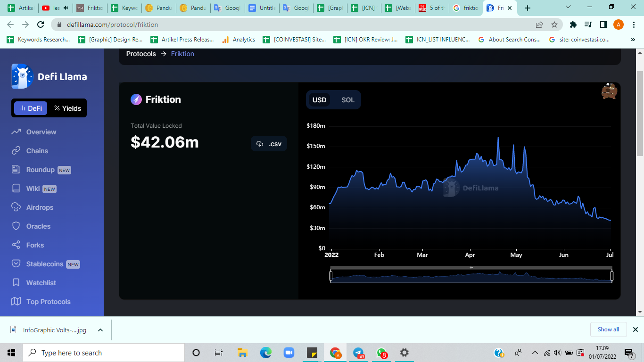
Task: Click the Watchlist bookmark icon
Action: point(16,283)
